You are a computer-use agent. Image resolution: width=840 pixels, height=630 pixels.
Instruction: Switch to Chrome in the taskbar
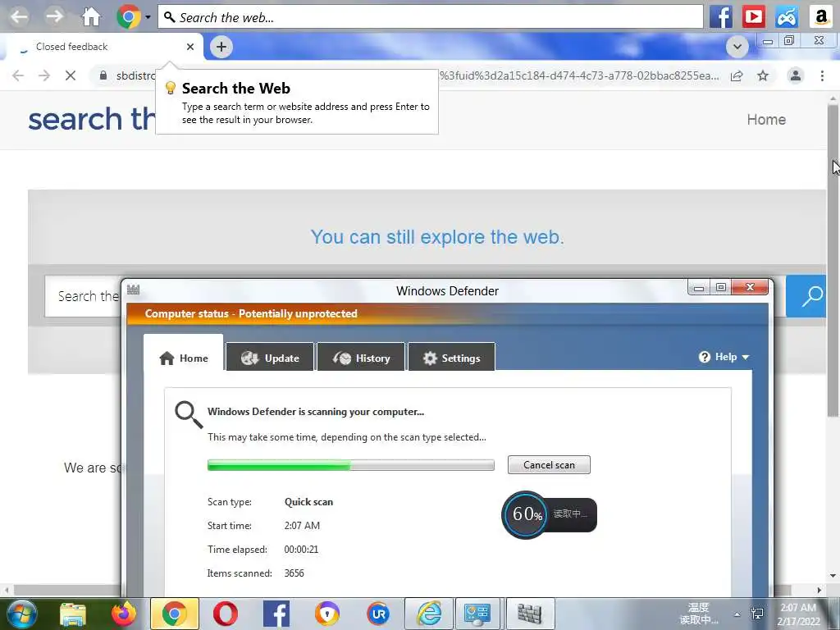click(x=175, y=614)
